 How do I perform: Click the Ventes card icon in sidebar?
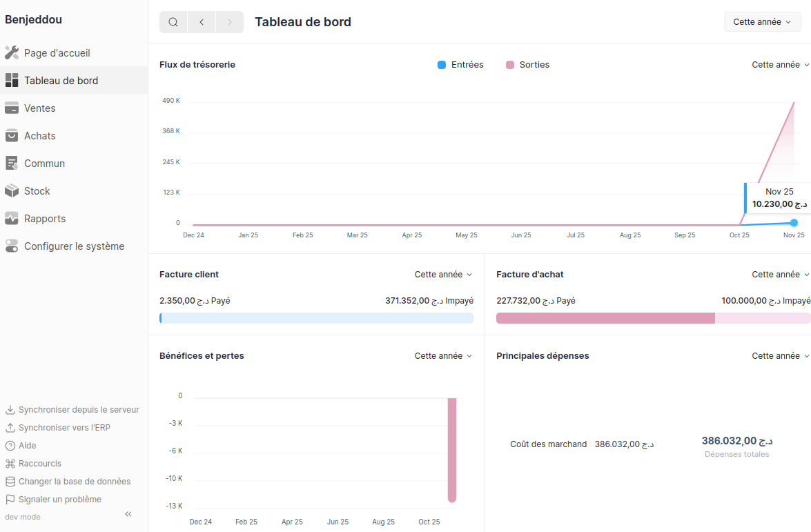pyautogui.click(x=12, y=108)
